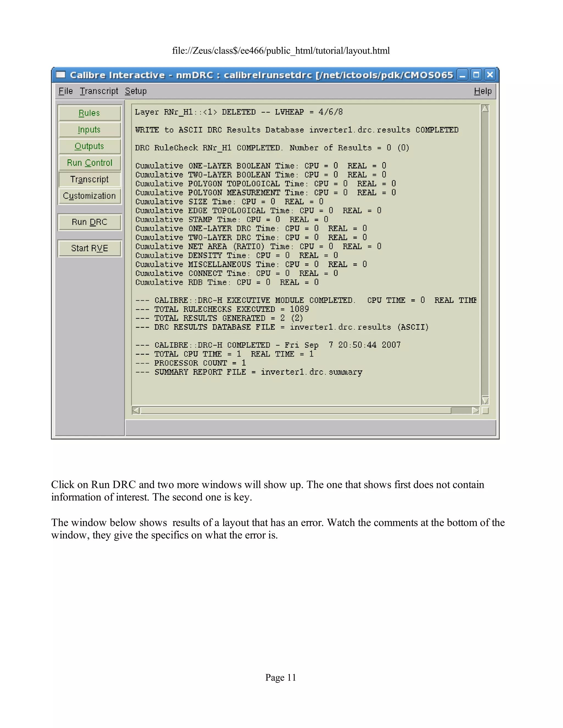This screenshot has width=563, height=728.
Task: Open the Setup menu
Action: (136, 91)
